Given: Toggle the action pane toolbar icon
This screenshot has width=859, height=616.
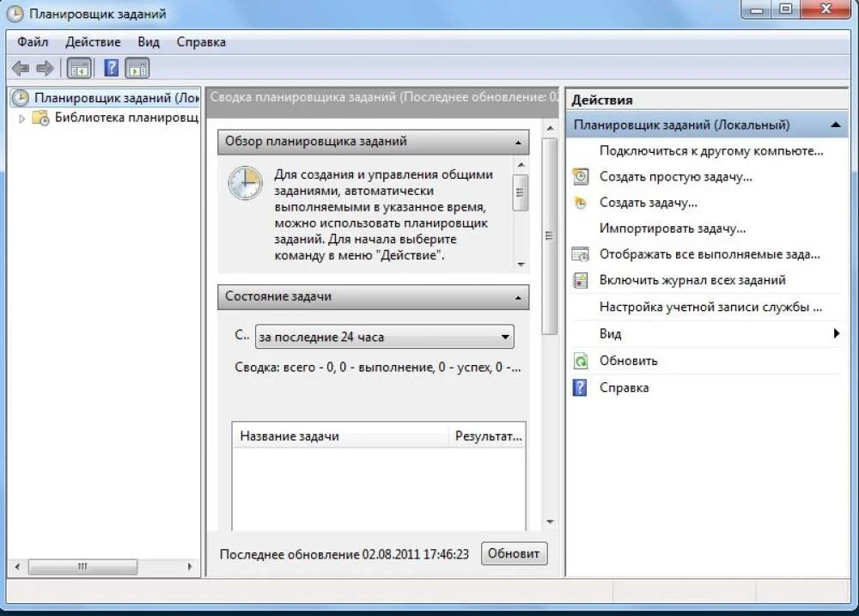Looking at the screenshot, I should point(137,69).
